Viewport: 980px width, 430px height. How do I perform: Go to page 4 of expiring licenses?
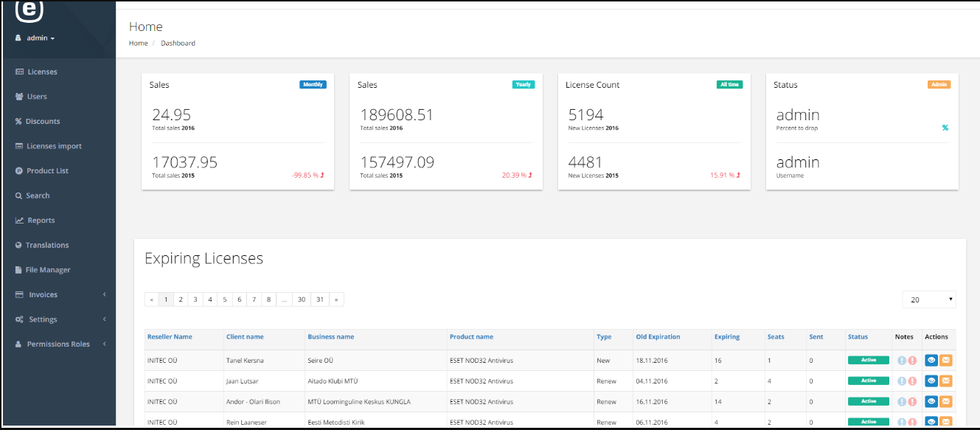tap(210, 299)
